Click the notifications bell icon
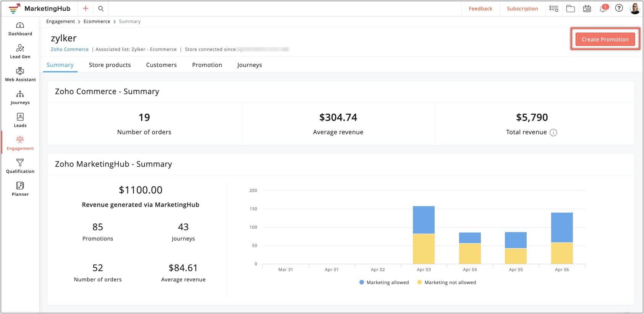This screenshot has height=314, width=644. [603, 8]
